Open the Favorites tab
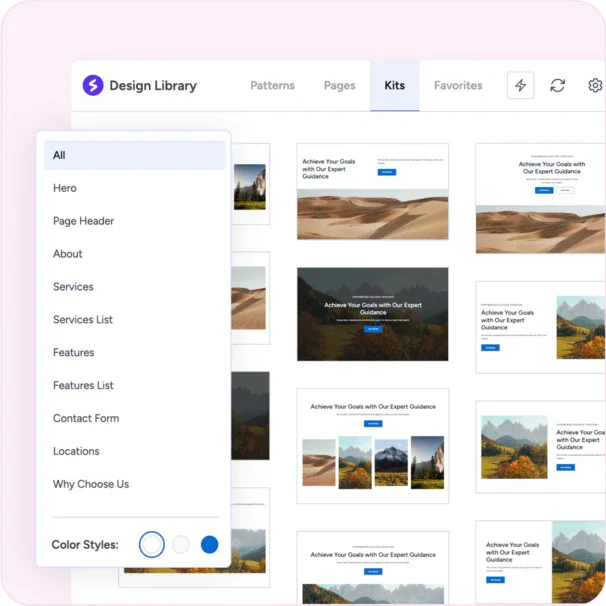 (458, 86)
